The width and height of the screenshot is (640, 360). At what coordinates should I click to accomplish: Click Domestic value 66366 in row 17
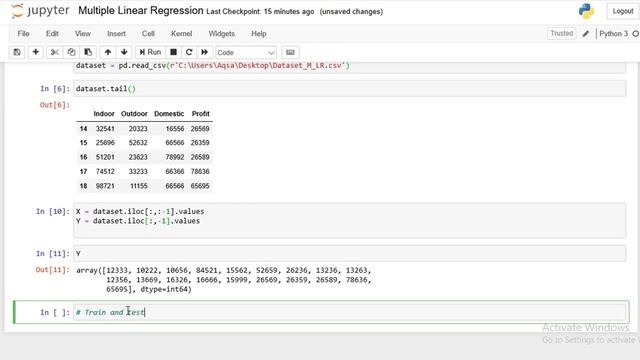(x=175, y=171)
